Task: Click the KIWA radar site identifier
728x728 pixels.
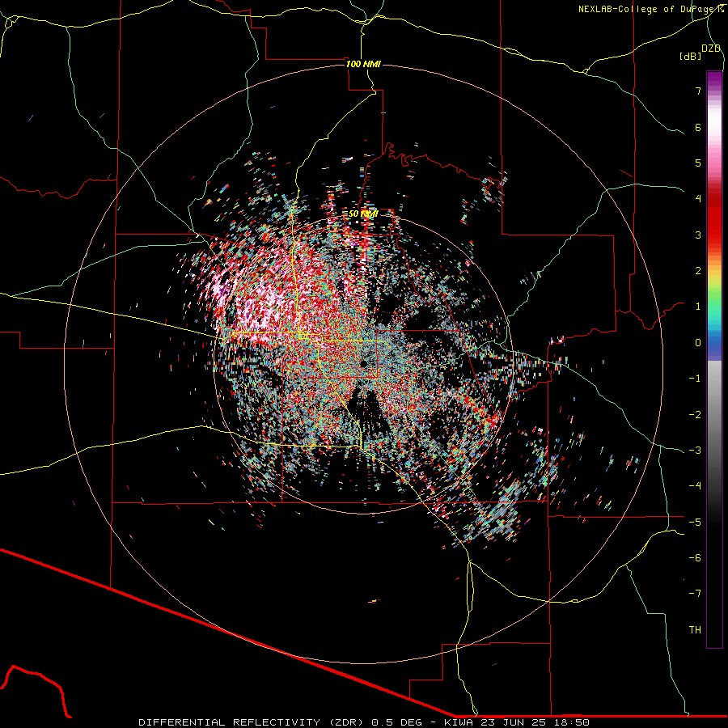Action: point(459,722)
